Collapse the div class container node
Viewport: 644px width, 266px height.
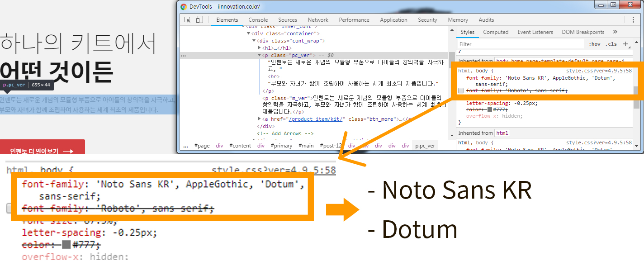click(x=248, y=33)
